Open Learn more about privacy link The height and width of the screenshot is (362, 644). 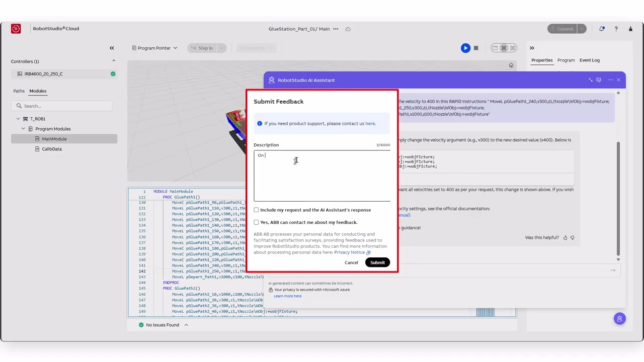[288, 296]
